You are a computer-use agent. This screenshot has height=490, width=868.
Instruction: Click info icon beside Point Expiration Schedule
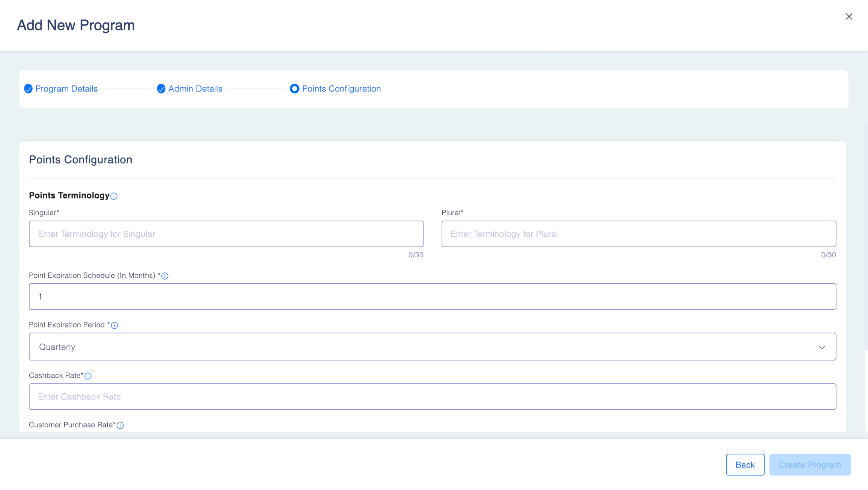pos(165,276)
